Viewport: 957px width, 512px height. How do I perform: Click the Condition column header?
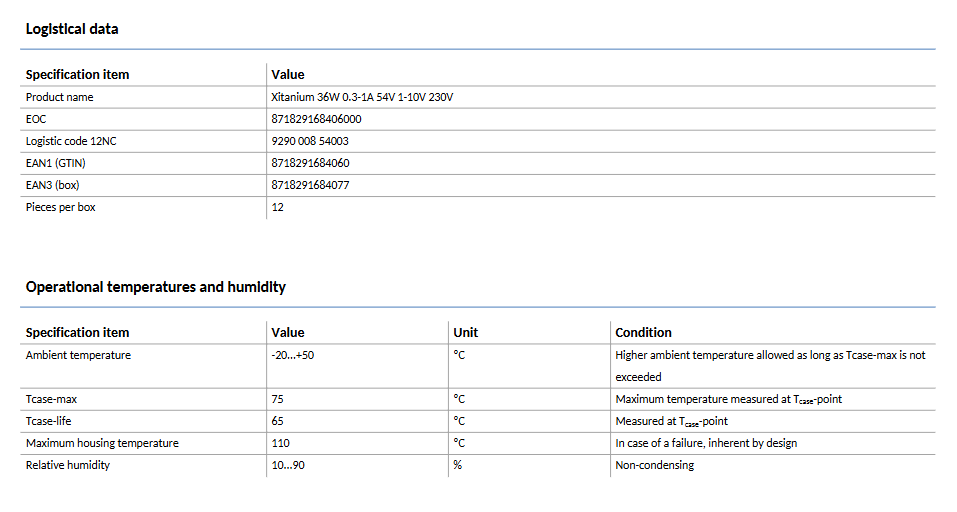pos(643,333)
